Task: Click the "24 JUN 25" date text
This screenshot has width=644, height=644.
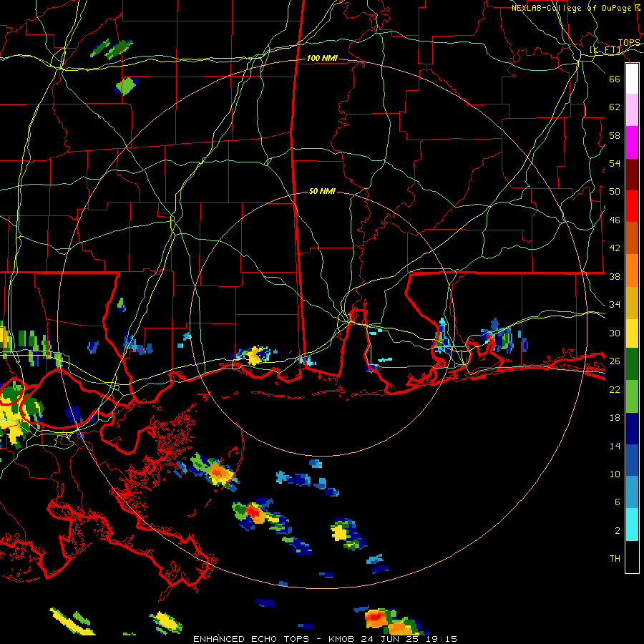Action: click(x=392, y=639)
